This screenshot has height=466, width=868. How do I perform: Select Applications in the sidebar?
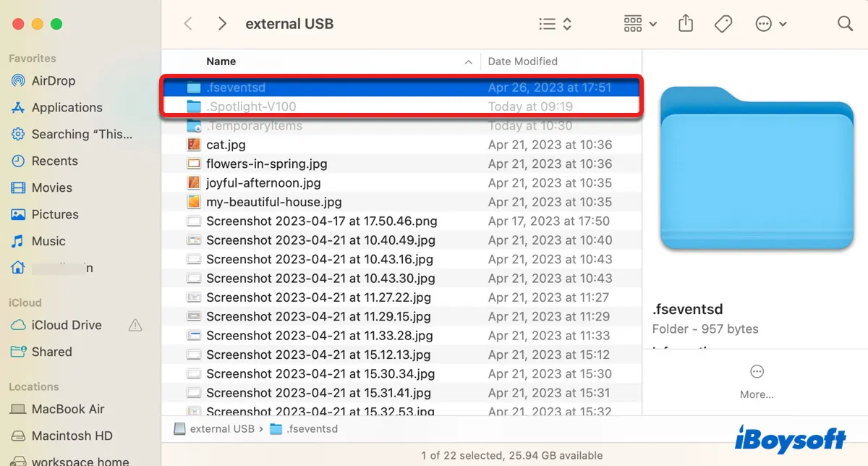(67, 108)
